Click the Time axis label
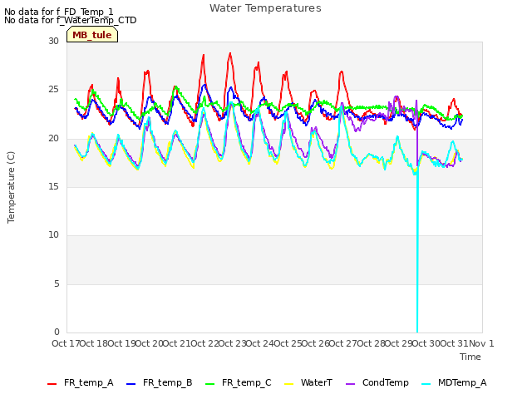The image size is (532, 399). click(470, 357)
